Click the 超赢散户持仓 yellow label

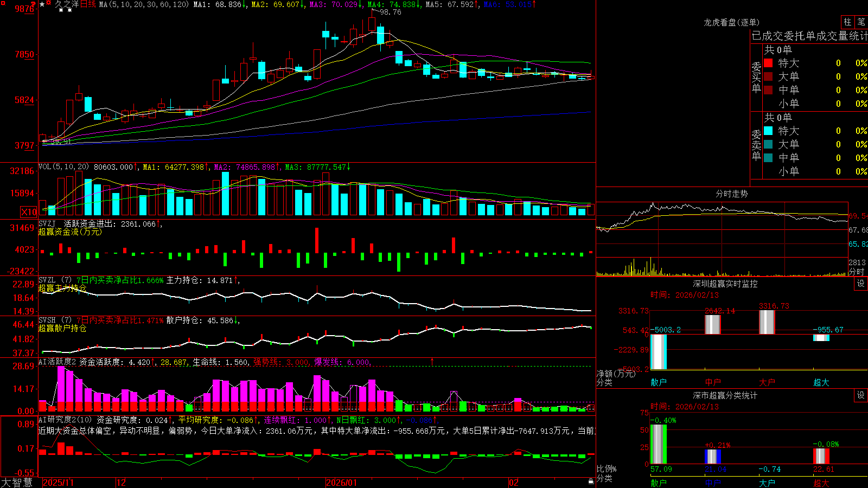[62, 328]
